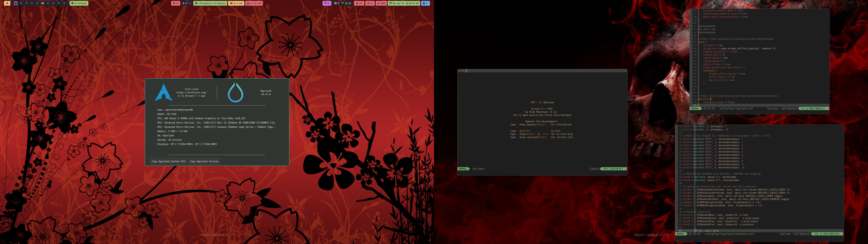Screen dimensions: 868x244
Task: Click the st Terminal window title
Action: tap(79, 3)
